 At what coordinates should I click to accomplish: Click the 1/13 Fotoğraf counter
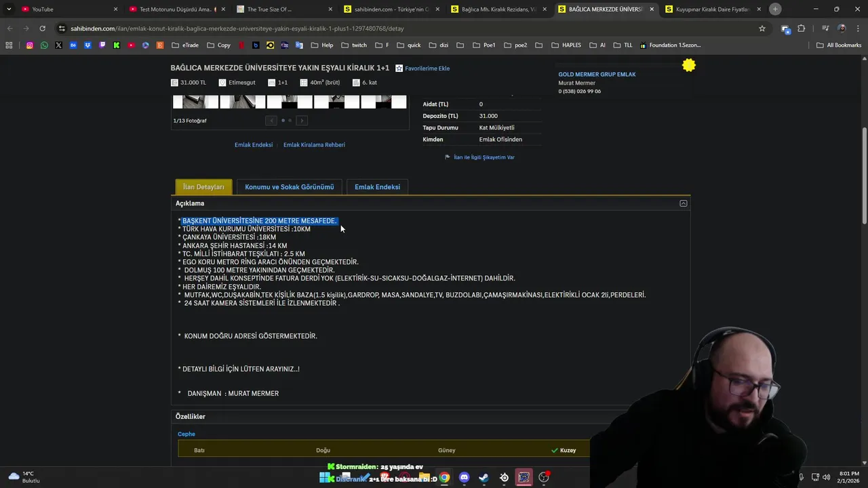point(190,121)
